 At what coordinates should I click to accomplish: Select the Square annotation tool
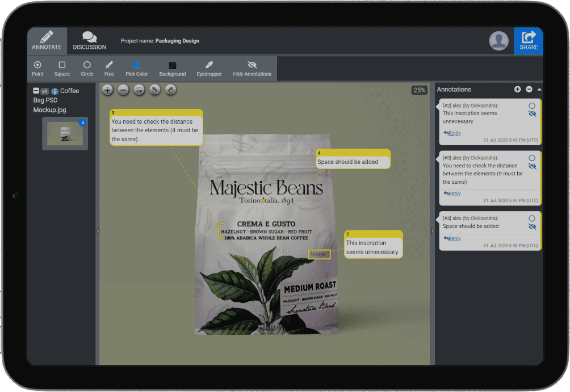[62, 68]
